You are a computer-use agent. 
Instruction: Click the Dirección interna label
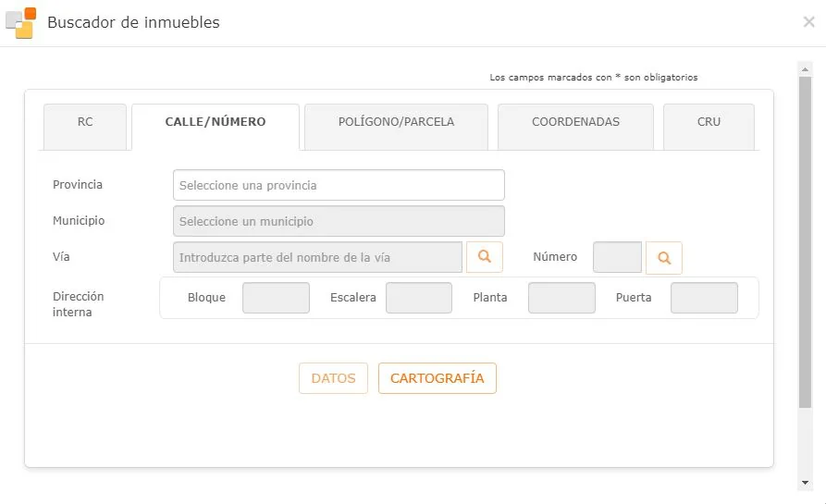click(78, 304)
